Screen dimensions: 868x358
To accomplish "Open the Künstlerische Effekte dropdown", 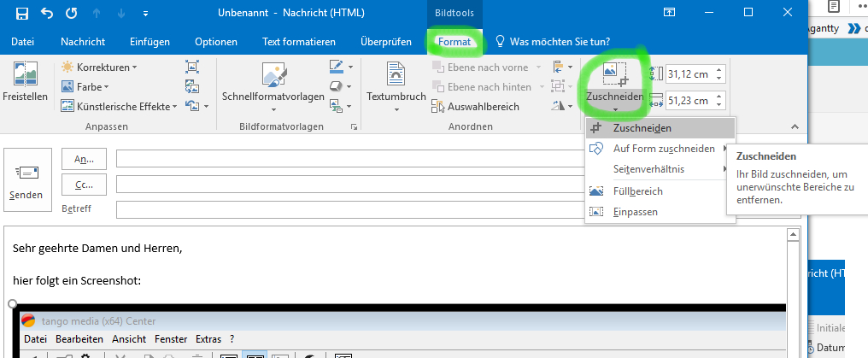I will tap(120, 107).
